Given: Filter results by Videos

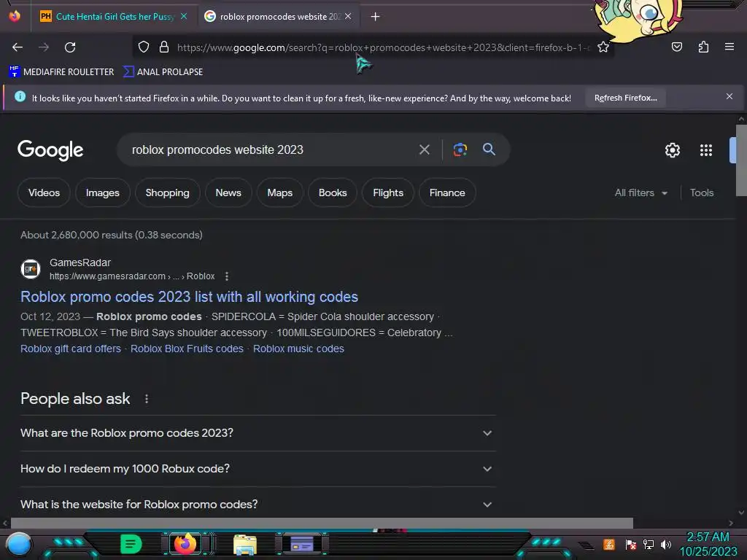Looking at the screenshot, I should coord(44,192).
